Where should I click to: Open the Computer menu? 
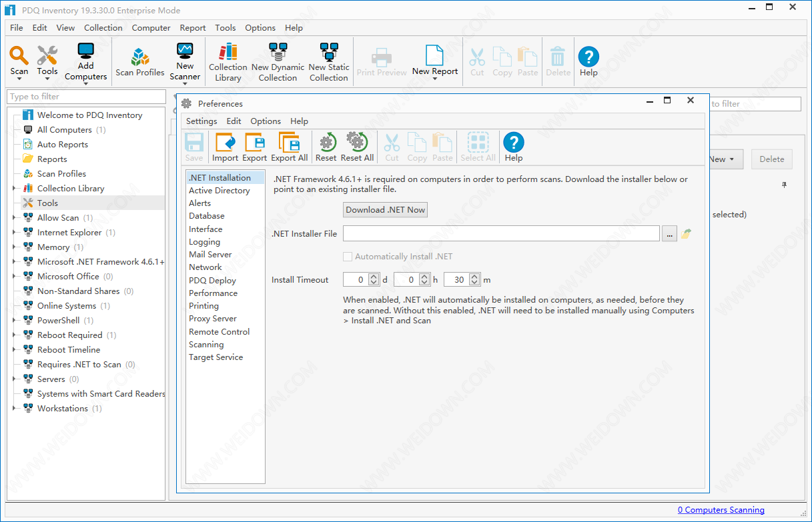tap(151, 28)
